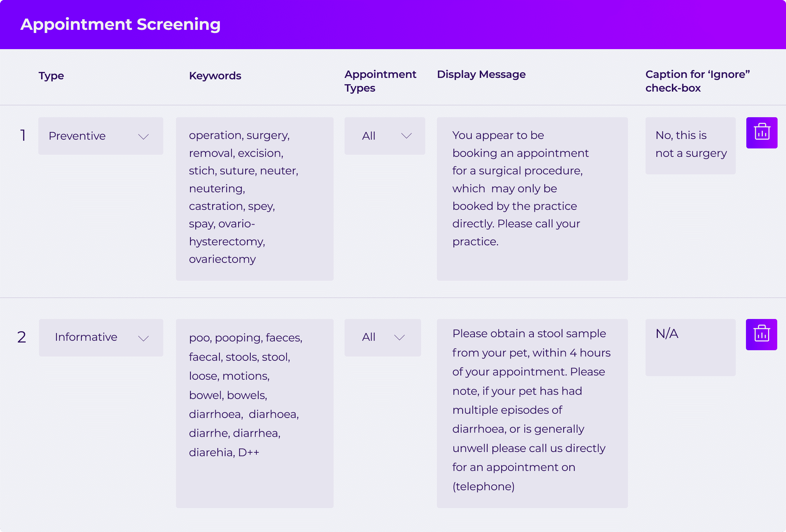Image resolution: width=786 pixels, height=532 pixels.
Task: Click the chevron next to Informative
Action: (143, 339)
